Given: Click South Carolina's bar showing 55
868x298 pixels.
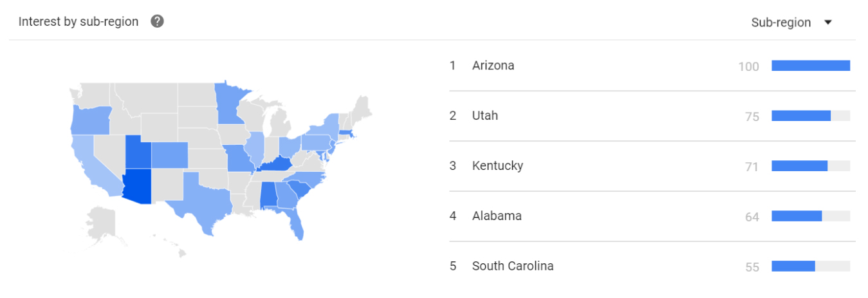Looking at the screenshot, I should pyautogui.click(x=811, y=266).
